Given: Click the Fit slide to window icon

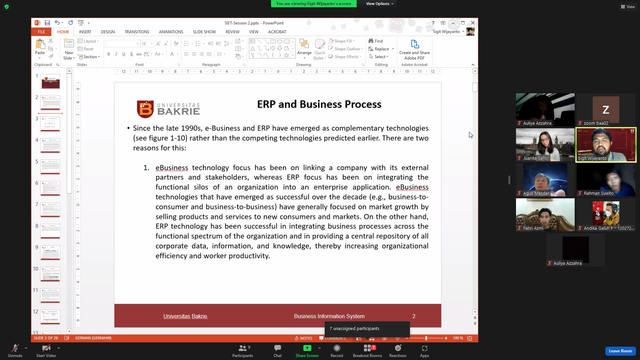Looking at the screenshot, I should tap(470, 338).
